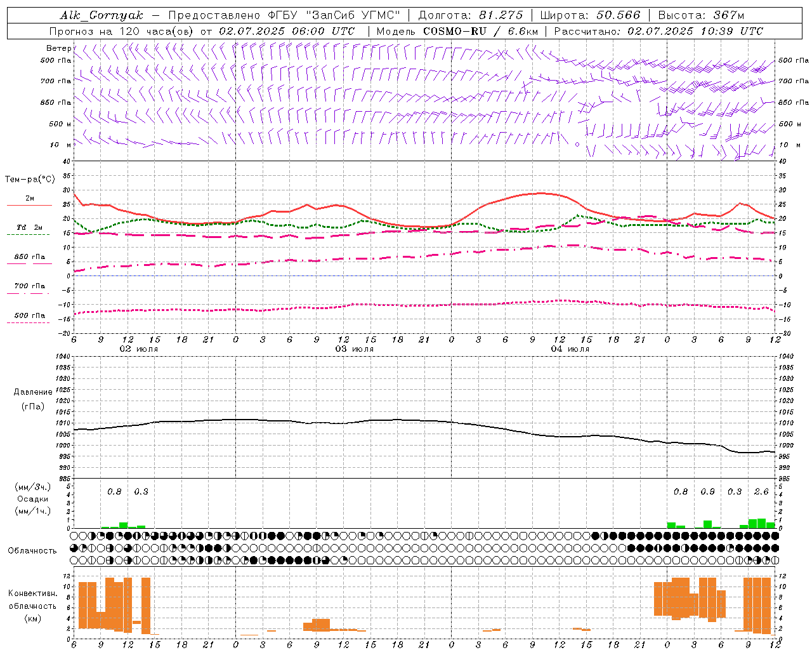Viewport: 812px width, 650px height.
Task: Click the 02 июля date label
Action: 139,349
